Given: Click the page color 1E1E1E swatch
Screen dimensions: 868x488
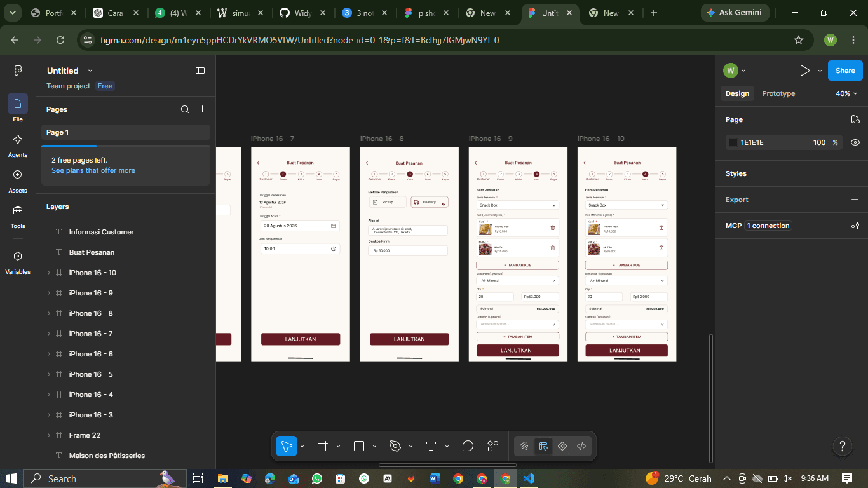Looking at the screenshot, I should pyautogui.click(x=733, y=142).
